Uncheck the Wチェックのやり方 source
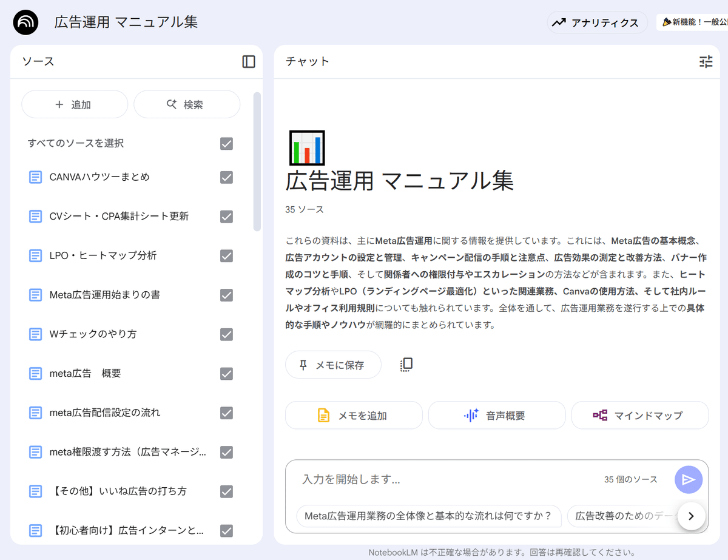 pyautogui.click(x=226, y=334)
